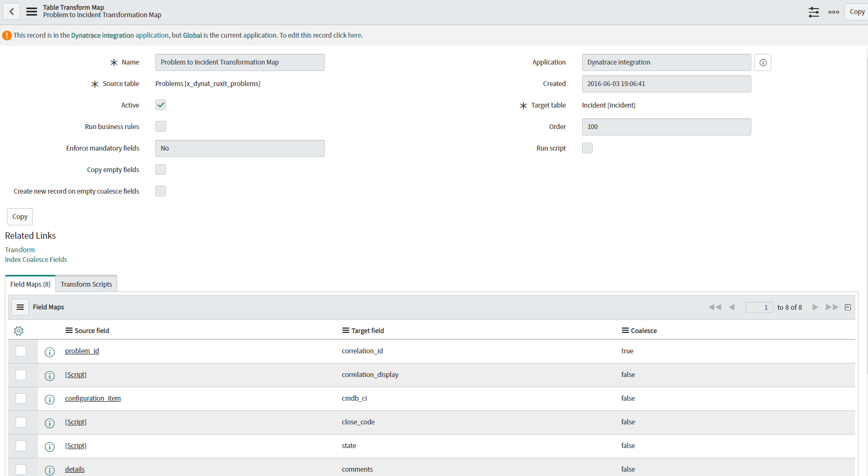Open the Source field column menu
This screenshot has height=476, width=868.
tap(69, 330)
